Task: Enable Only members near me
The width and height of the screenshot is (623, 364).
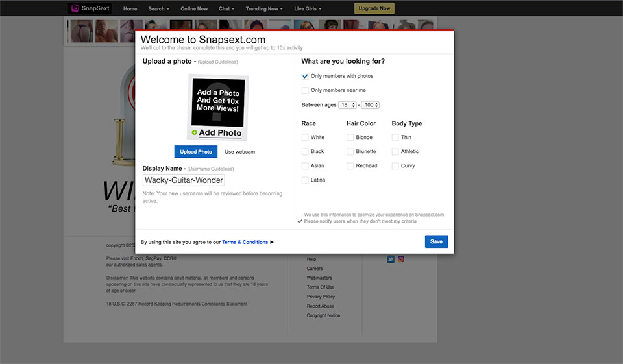Action: [305, 90]
